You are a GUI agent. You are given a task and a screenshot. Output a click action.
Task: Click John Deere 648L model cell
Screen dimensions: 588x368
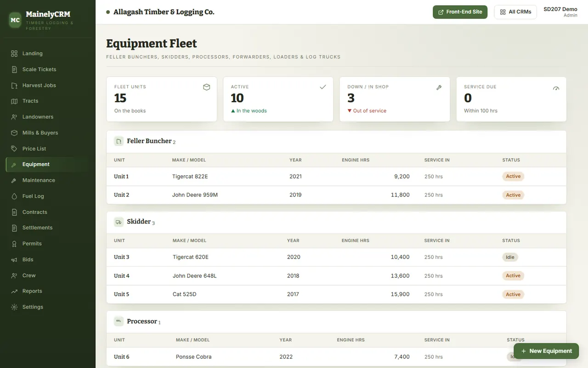194,276
